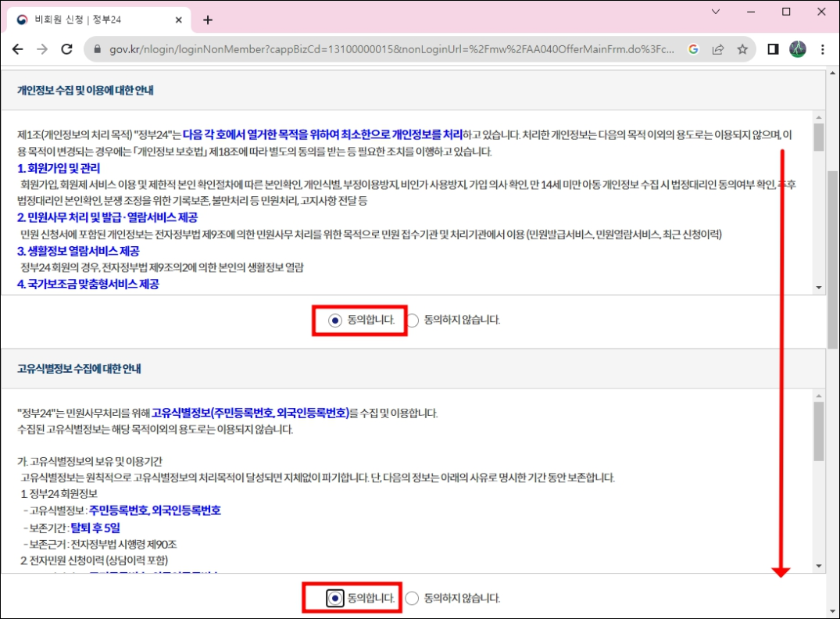Close the 비회원 신청 tab
The height and width of the screenshot is (619, 840).
pos(178,20)
